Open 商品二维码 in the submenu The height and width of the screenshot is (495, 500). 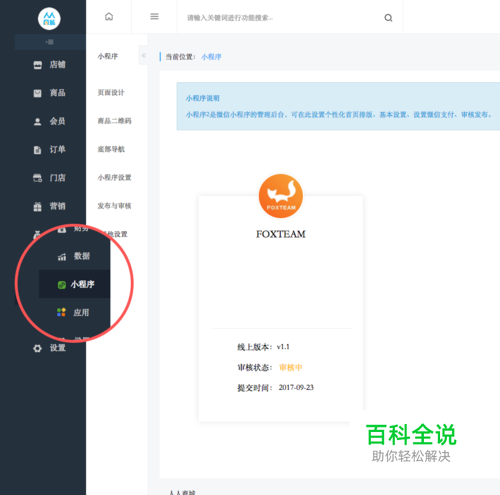click(114, 121)
